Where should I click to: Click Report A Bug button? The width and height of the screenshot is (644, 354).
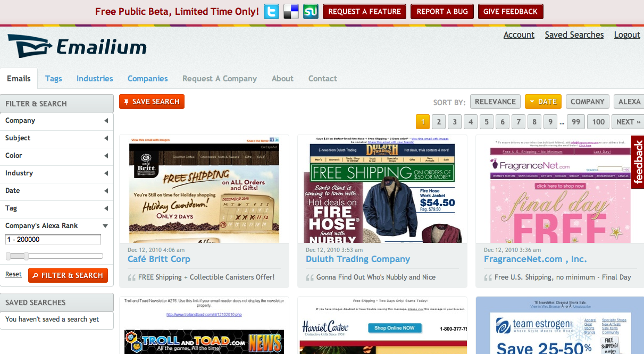[442, 12]
